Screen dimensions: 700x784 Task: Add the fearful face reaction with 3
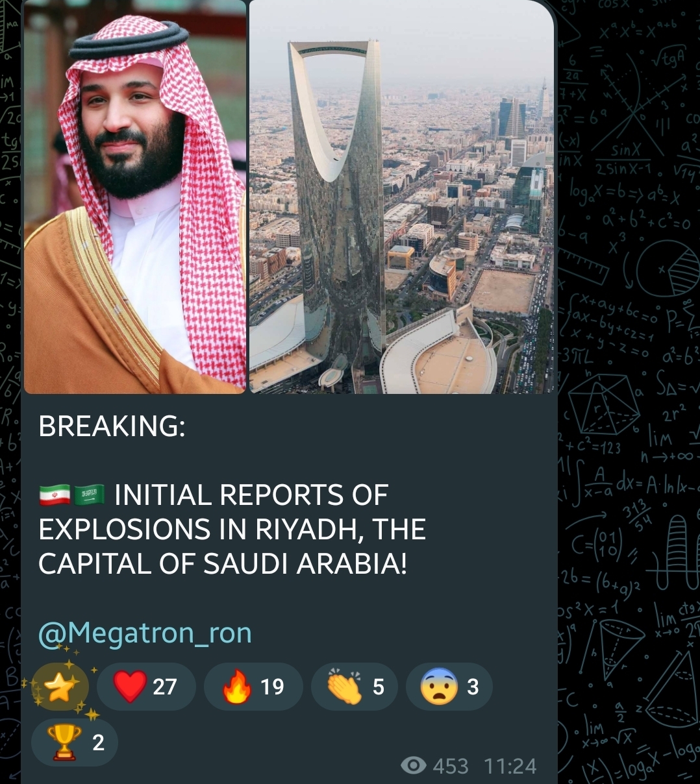(449, 687)
